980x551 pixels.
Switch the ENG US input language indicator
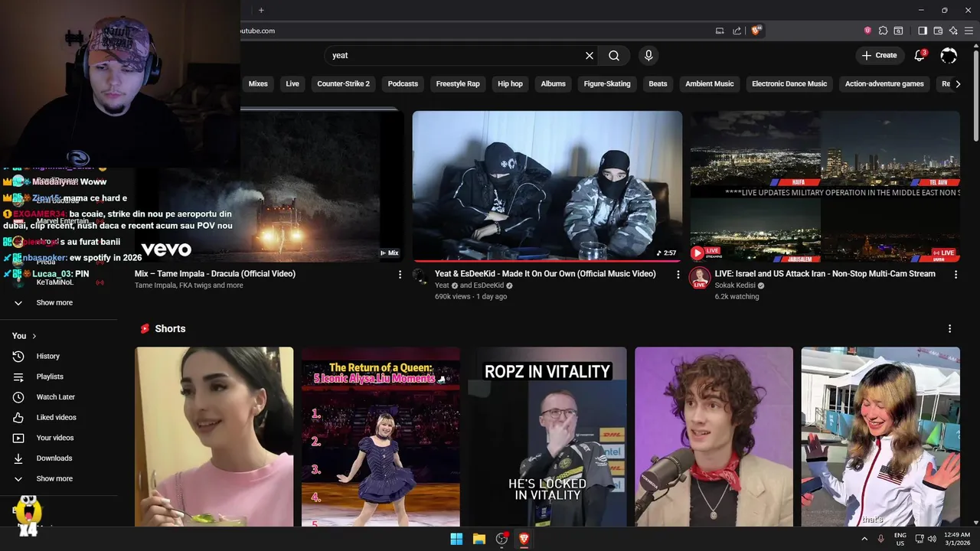point(900,539)
